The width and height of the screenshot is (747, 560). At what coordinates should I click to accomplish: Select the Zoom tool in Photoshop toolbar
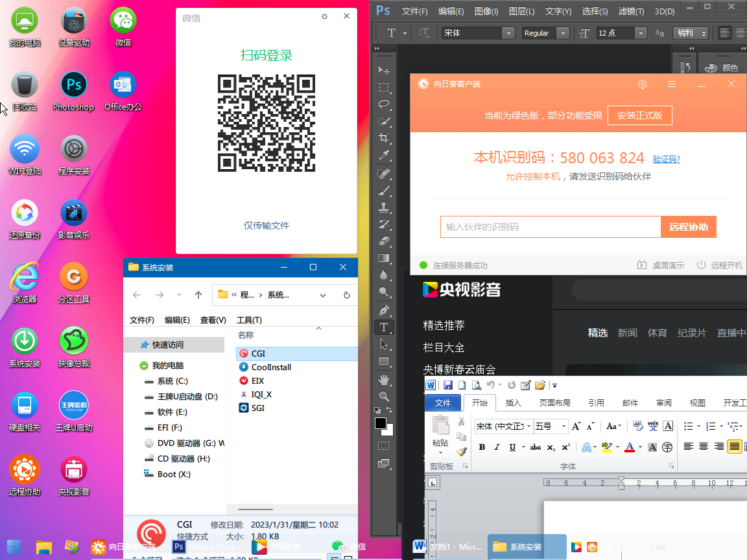384,396
